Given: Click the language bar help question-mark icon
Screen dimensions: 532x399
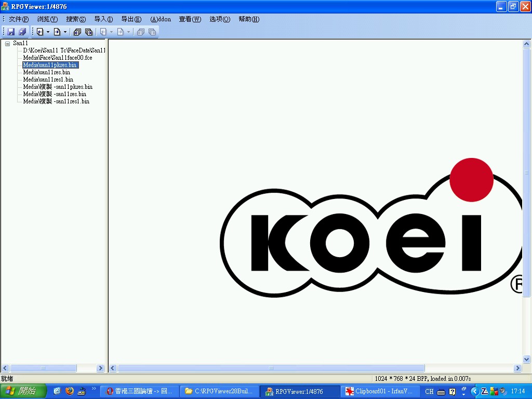Looking at the screenshot, I should tap(453, 392).
